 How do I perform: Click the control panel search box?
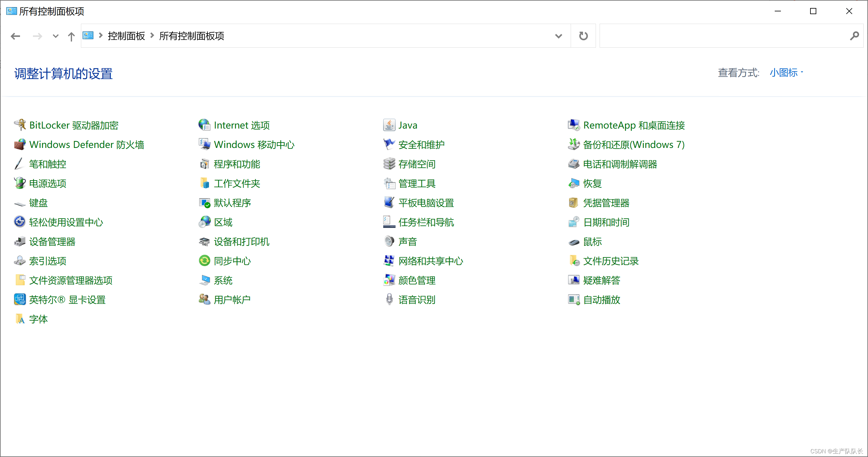point(725,36)
